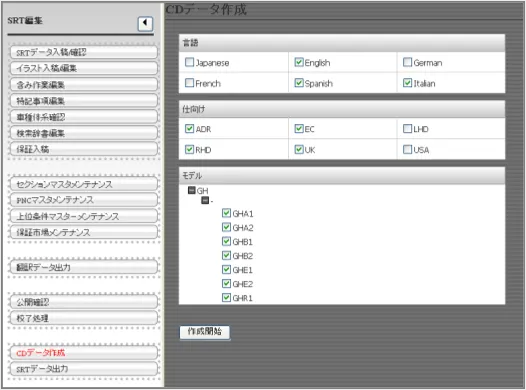Open 車種体系確認 menu item

[84, 117]
